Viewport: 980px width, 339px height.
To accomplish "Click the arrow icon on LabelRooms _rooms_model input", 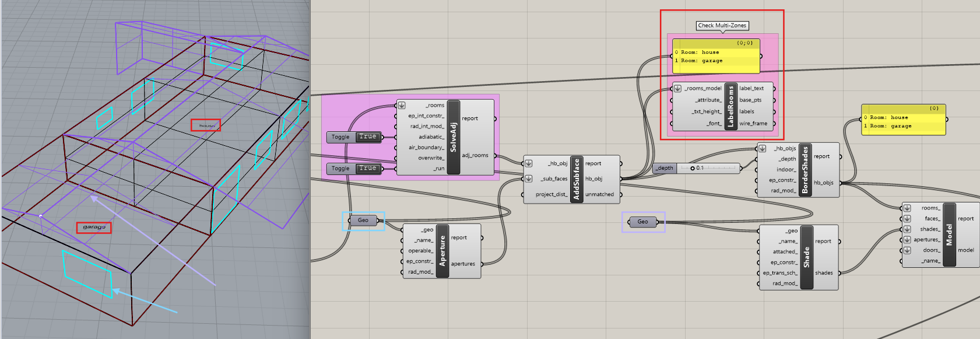I will 677,89.
